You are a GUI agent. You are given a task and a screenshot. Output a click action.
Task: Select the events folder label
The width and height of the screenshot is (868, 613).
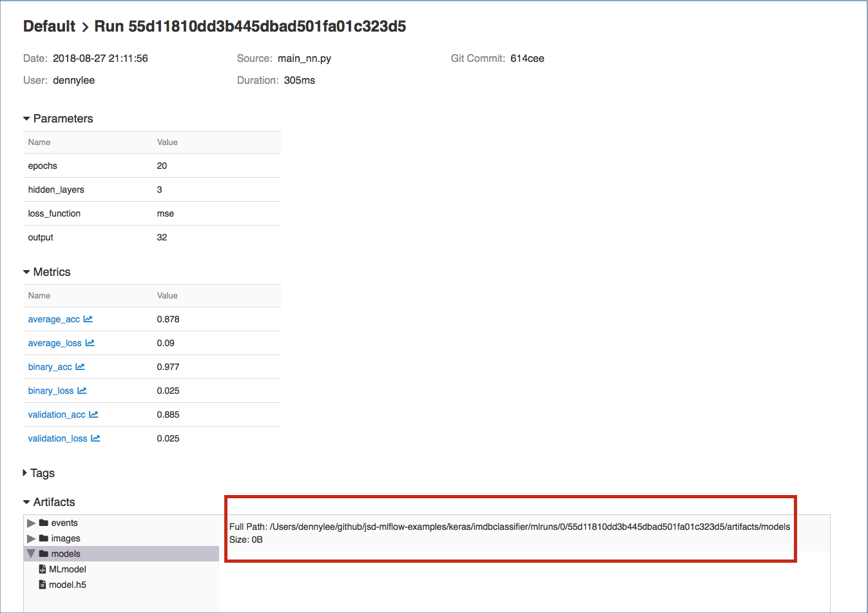[64, 523]
